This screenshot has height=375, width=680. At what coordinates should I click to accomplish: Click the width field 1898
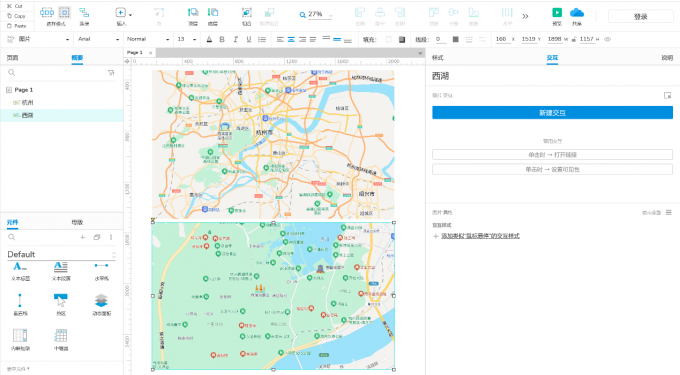[x=554, y=39]
